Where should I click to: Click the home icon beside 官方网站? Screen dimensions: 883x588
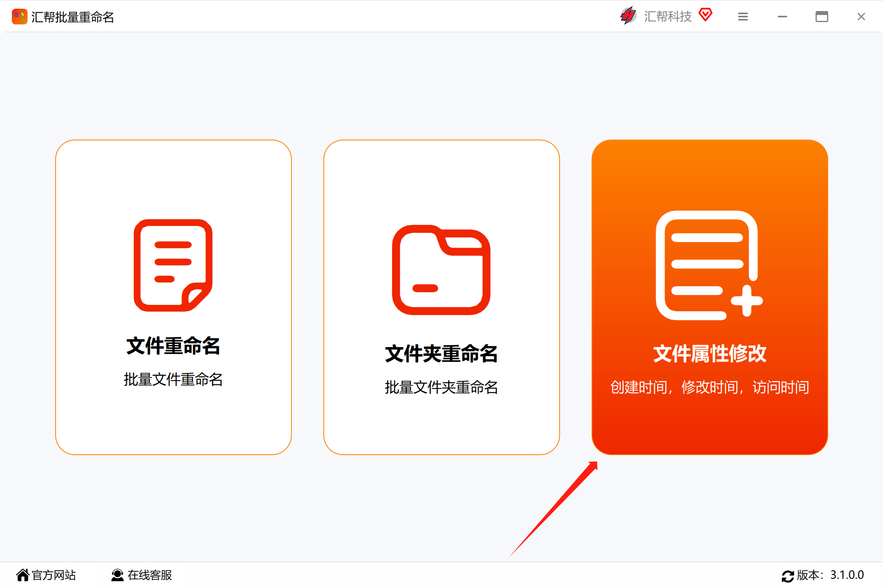[23, 575]
